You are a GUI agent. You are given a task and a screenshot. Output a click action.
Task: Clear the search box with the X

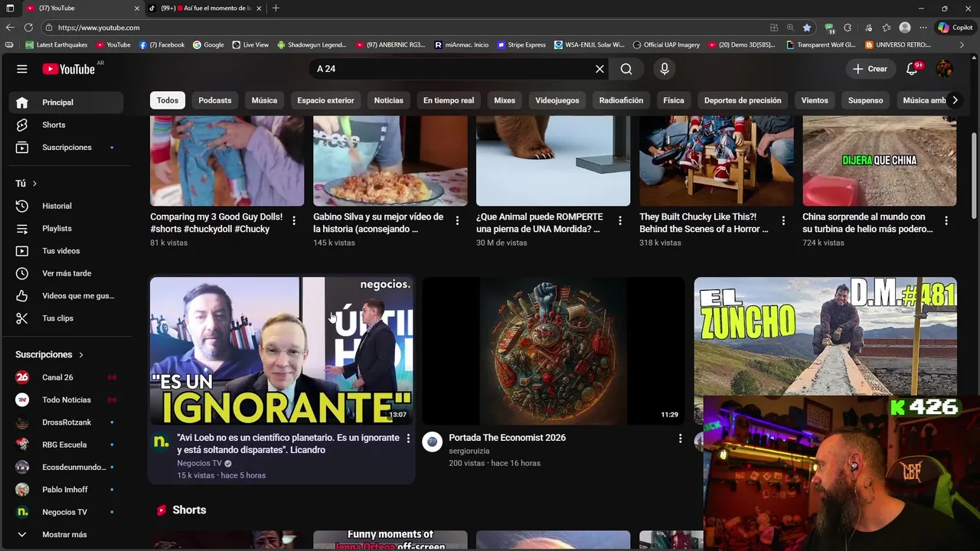click(x=599, y=69)
